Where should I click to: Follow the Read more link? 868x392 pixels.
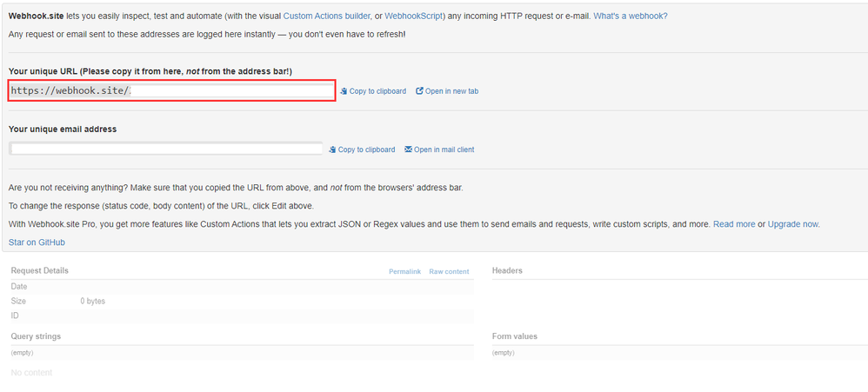coord(734,224)
